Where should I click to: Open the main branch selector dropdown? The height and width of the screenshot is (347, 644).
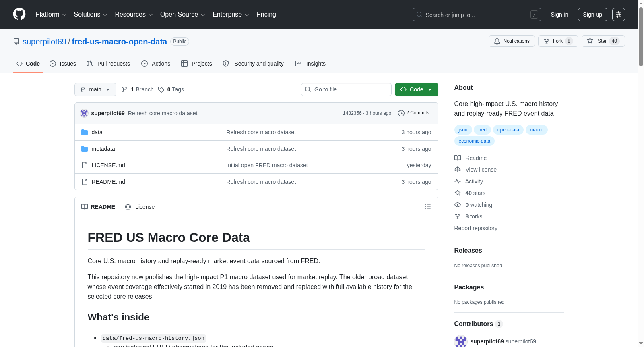95,89
